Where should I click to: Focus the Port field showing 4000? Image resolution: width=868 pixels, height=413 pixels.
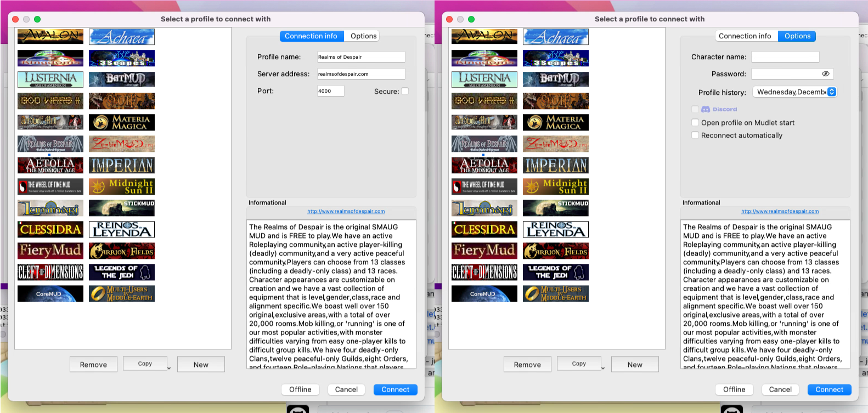331,91
